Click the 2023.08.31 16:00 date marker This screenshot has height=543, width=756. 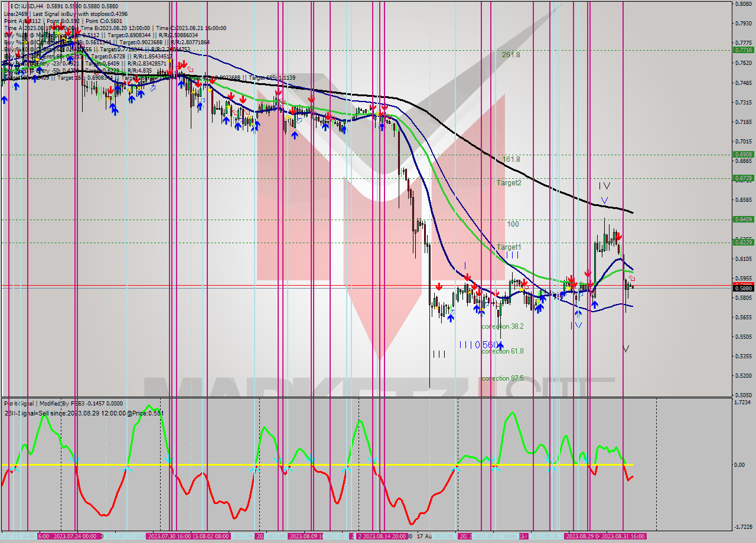click(x=623, y=537)
